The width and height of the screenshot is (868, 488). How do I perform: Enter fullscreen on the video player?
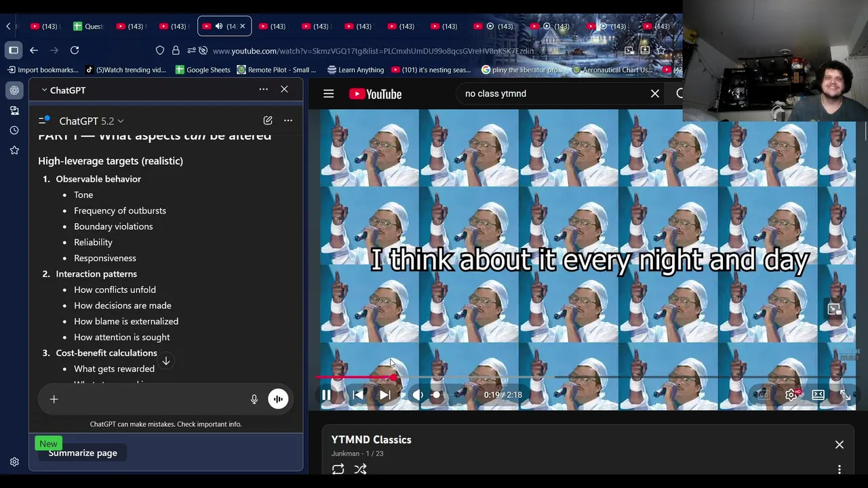point(845,394)
